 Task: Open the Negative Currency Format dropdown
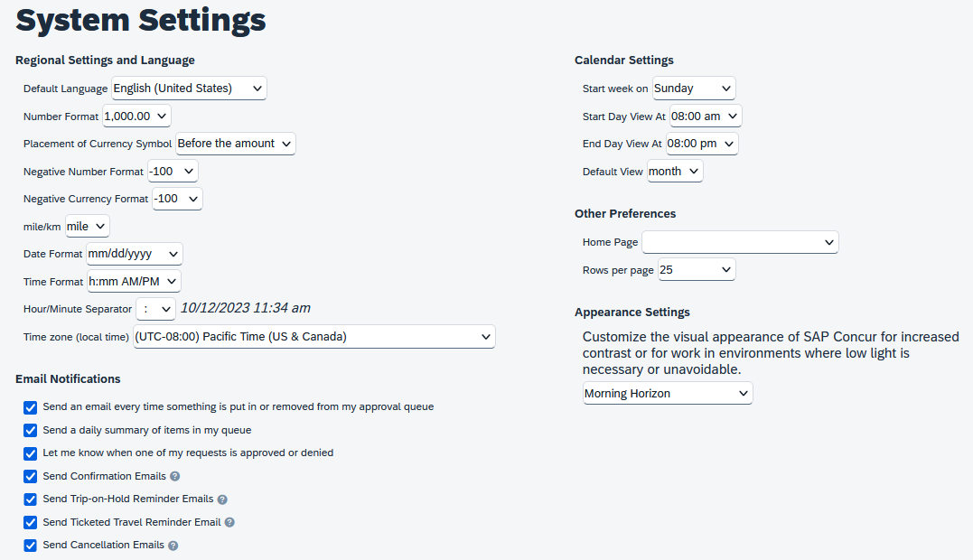click(177, 199)
